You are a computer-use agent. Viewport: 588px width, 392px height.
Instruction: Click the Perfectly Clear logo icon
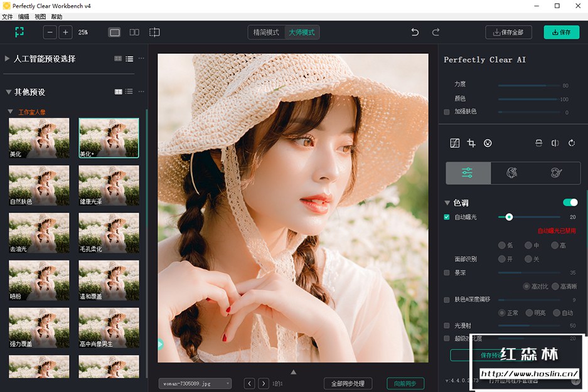pos(19,32)
